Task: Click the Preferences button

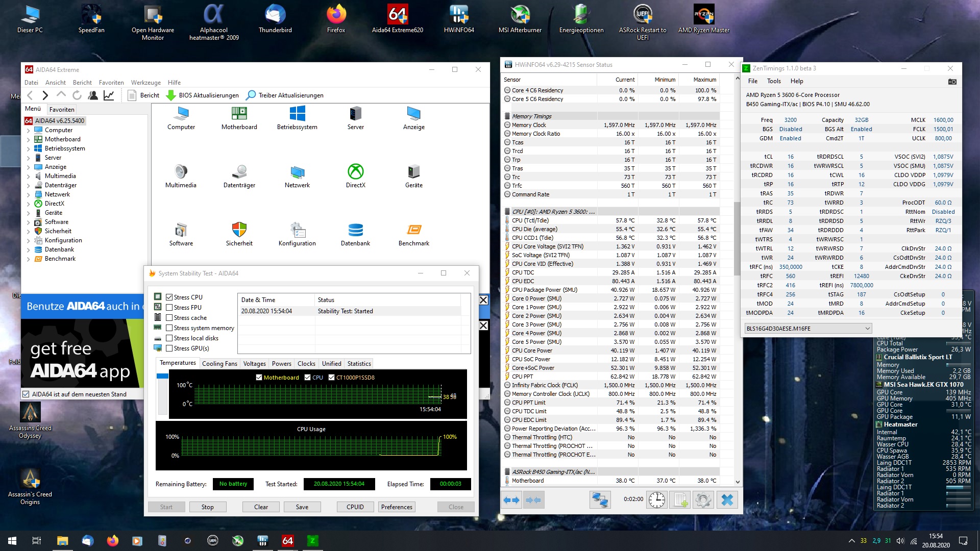Action: pos(397,507)
